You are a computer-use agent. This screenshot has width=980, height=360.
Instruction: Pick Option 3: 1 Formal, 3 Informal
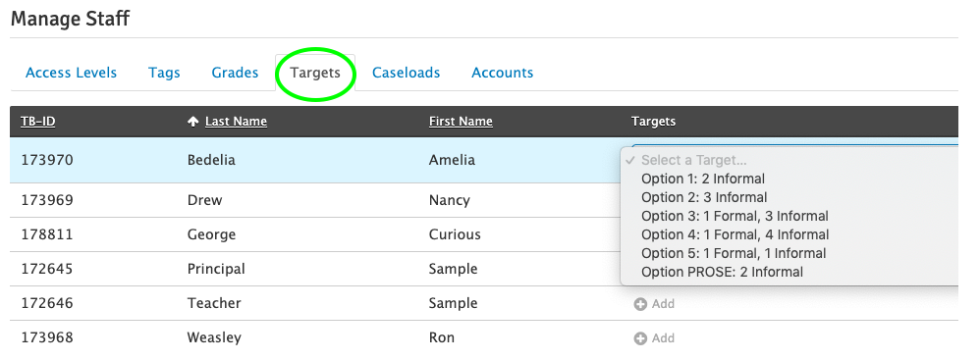pos(735,217)
